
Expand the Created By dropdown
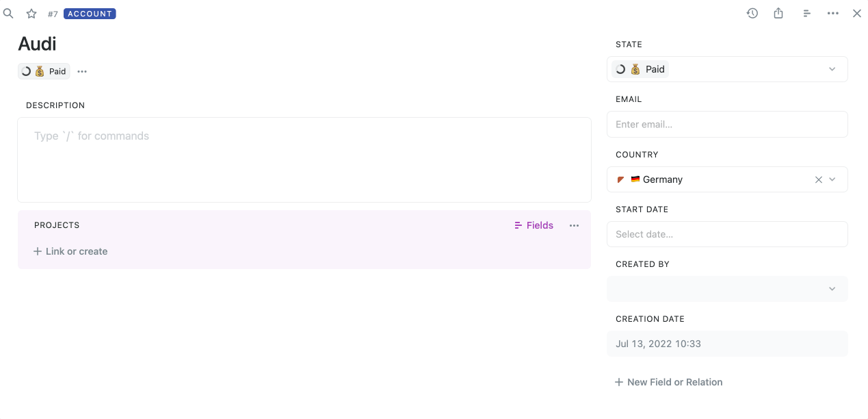tap(832, 289)
